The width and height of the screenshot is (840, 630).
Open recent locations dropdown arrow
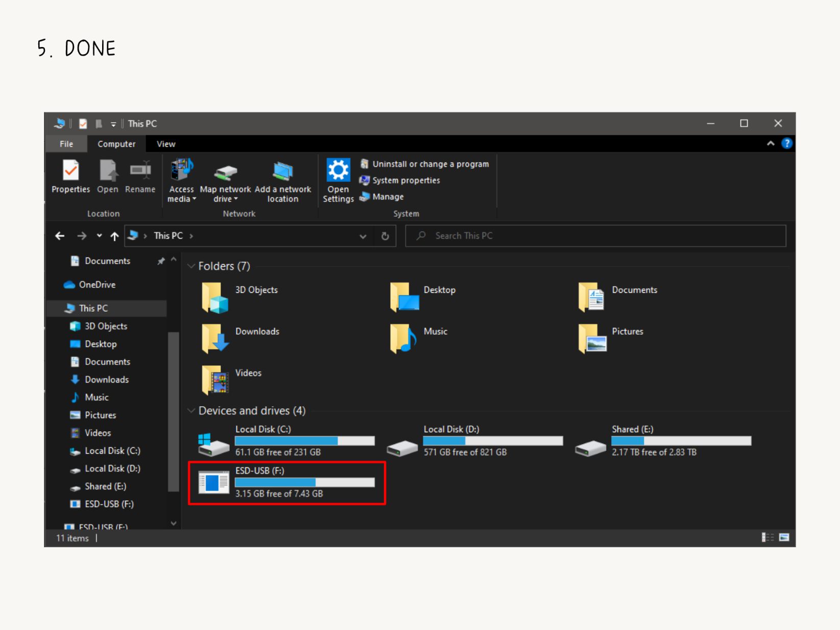pos(99,236)
